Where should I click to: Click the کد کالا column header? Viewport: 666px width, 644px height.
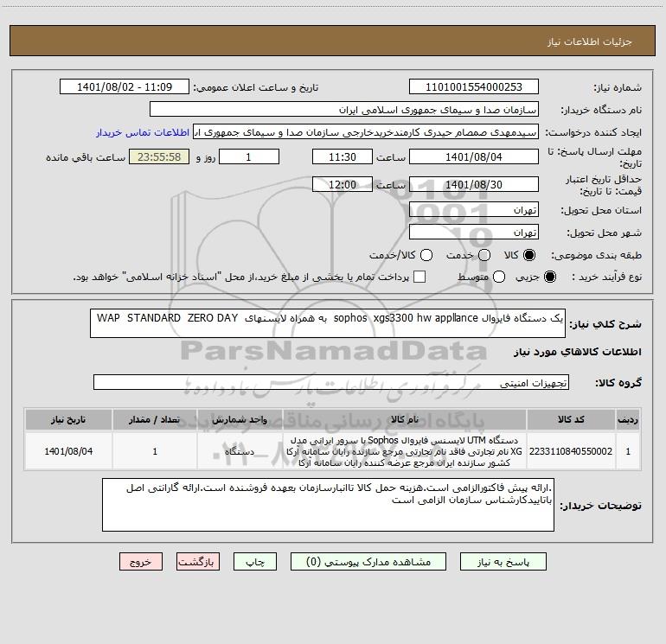tap(571, 419)
